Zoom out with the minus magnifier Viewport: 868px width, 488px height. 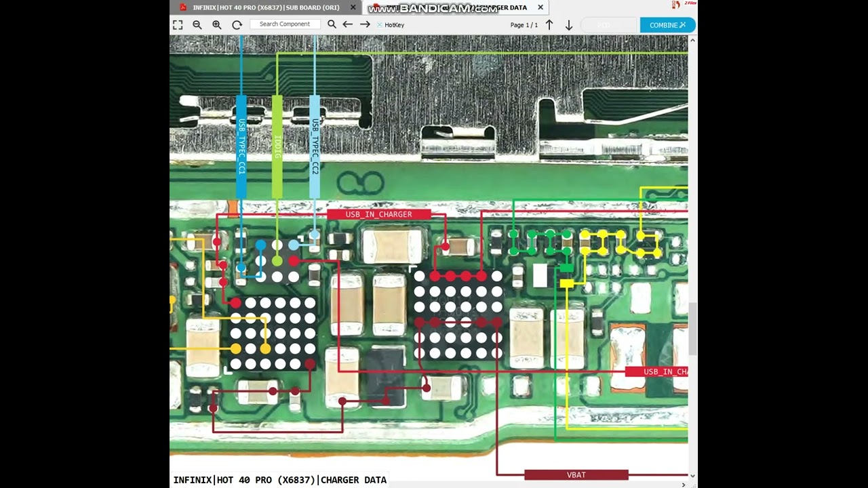tap(197, 24)
